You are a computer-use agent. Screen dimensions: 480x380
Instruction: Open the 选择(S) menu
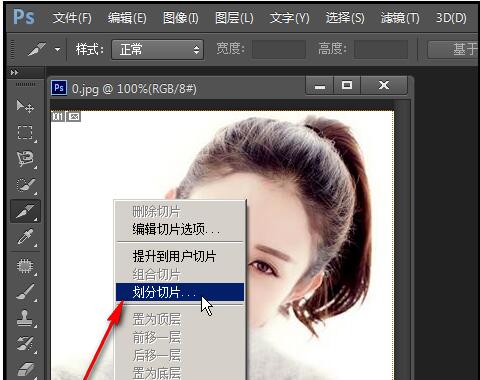pos(345,18)
